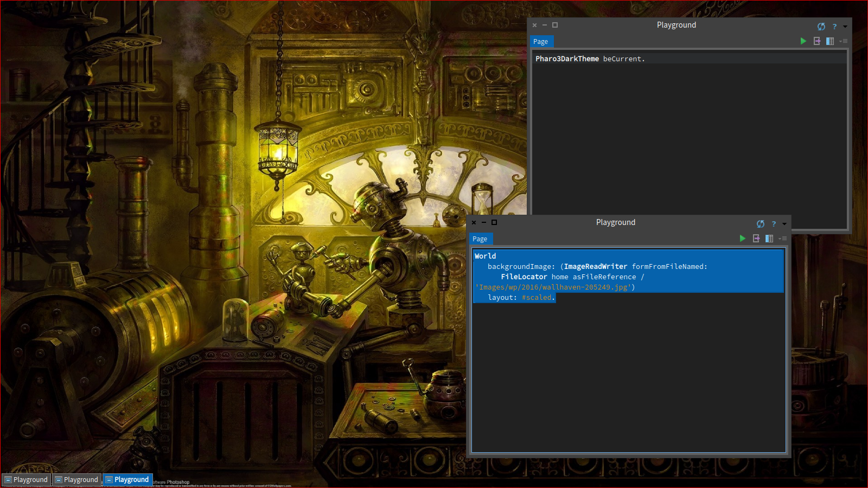868x488 pixels.
Task: Click 'backgroundImage:' in the code editor
Action: 521,266
